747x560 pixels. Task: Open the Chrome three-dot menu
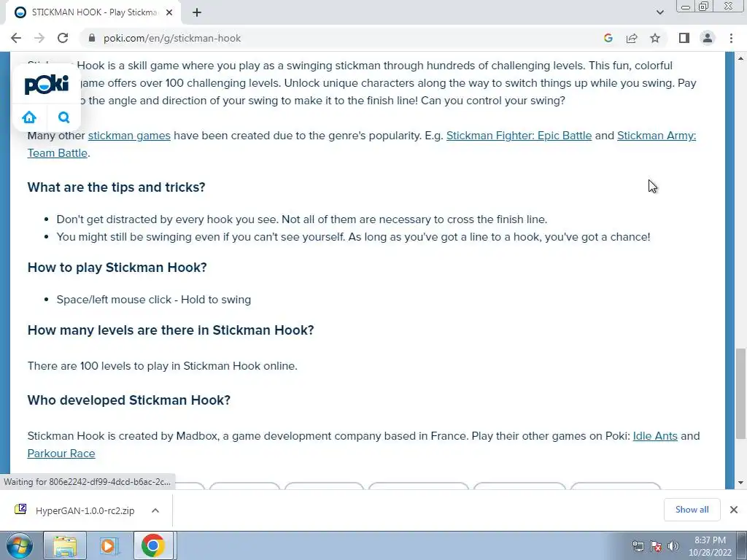point(731,38)
